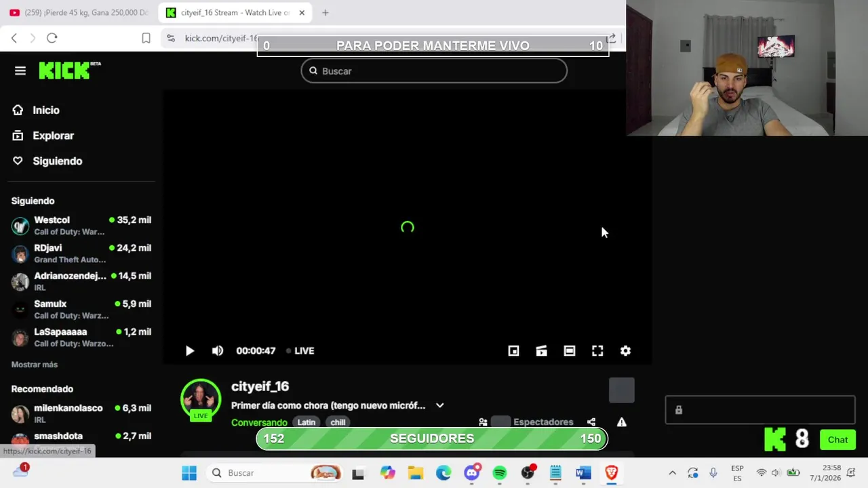Viewport: 868px width, 488px height.
Task: Open LaSapaaaaa's channel
Action: tap(81, 337)
